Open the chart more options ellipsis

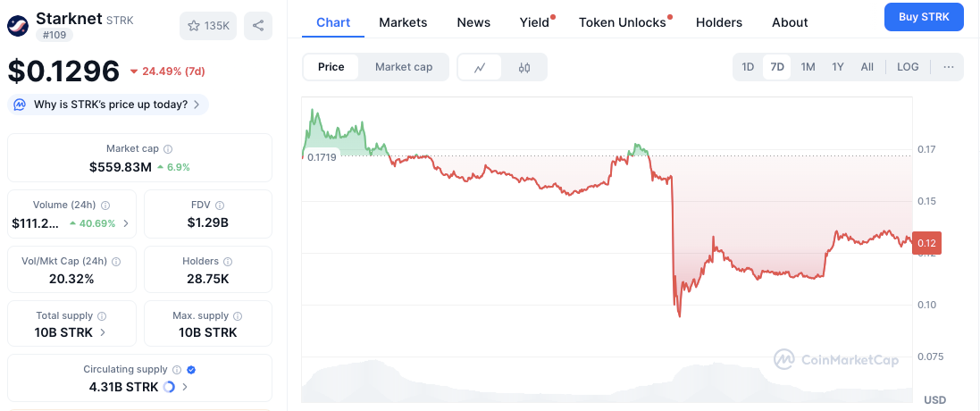point(948,67)
